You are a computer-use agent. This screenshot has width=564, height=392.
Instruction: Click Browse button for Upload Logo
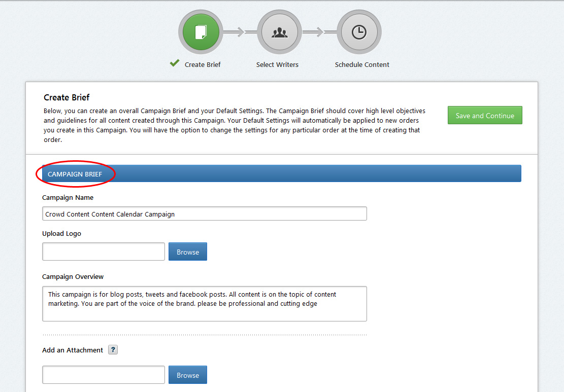coord(187,252)
